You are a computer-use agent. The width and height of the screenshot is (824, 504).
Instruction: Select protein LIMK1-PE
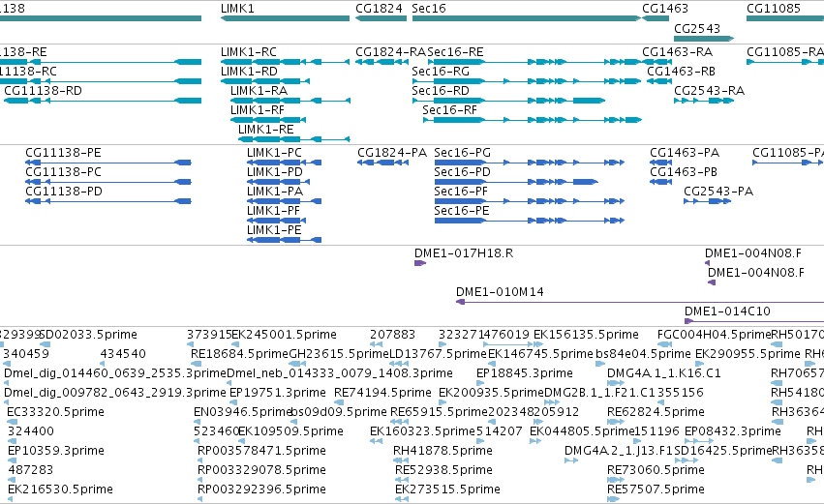click(274, 230)
